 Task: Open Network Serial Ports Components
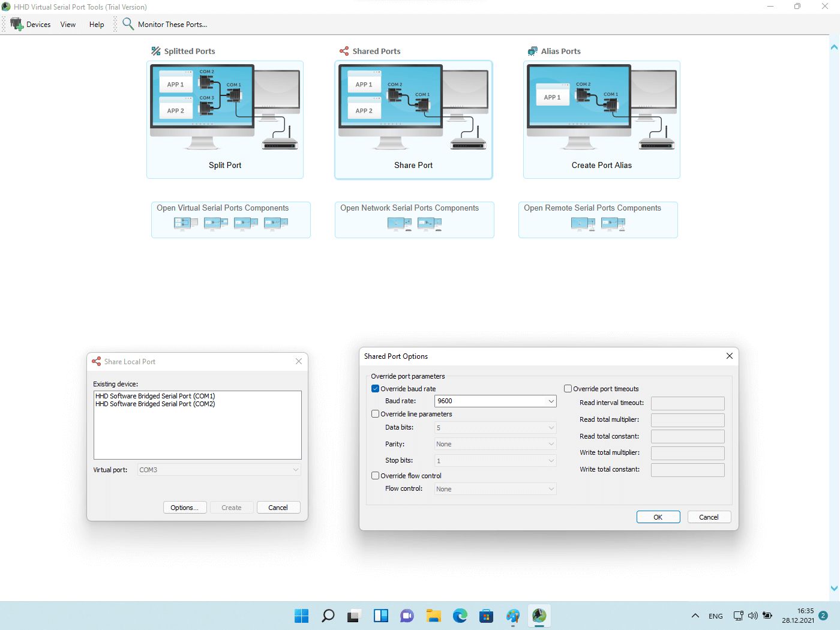tap(414, 220)
